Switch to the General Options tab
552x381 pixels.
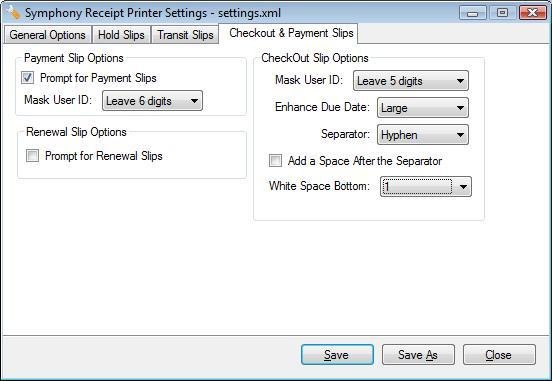(47, 35)
